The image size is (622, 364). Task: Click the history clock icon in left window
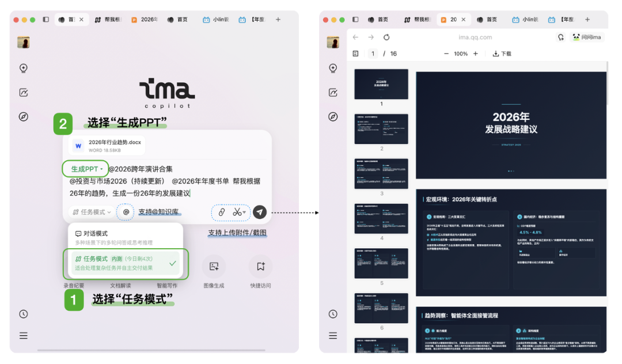pyautogui.click(x=24, y=314)
